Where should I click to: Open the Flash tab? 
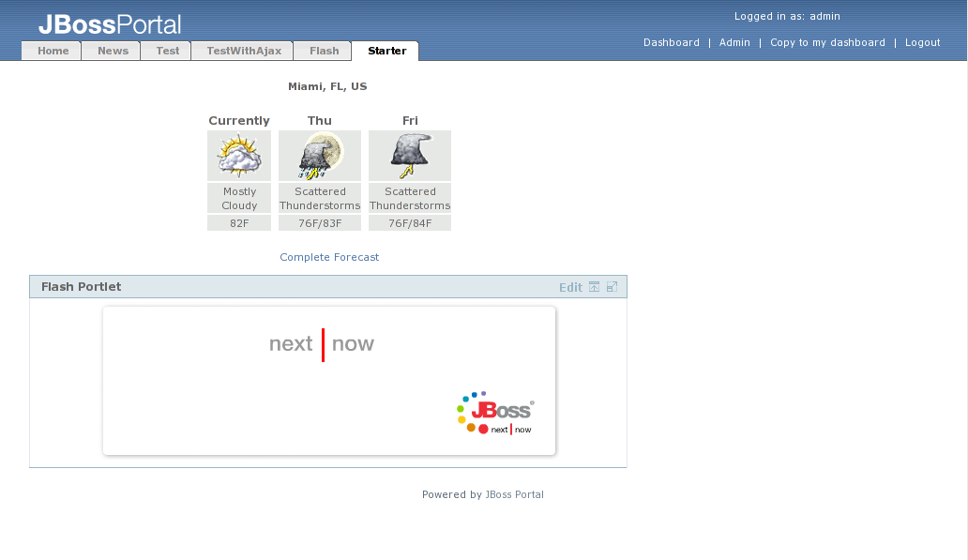pos(325,51)
